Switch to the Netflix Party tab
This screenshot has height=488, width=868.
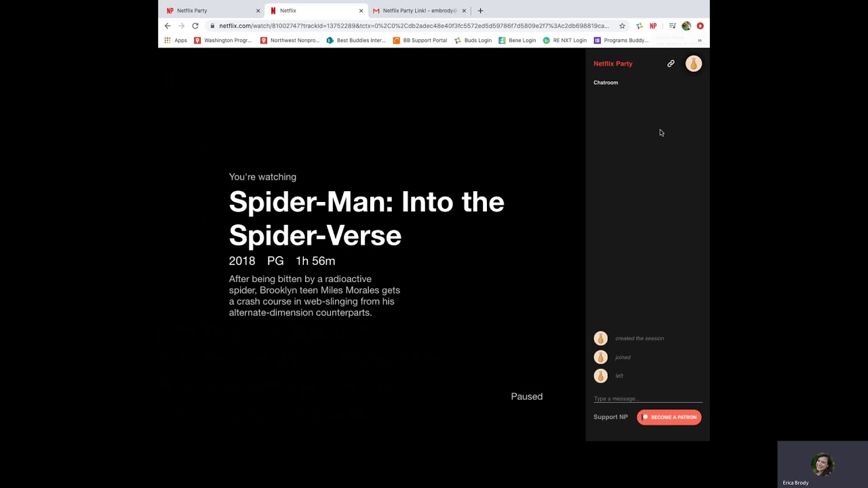tap(212, 11)
